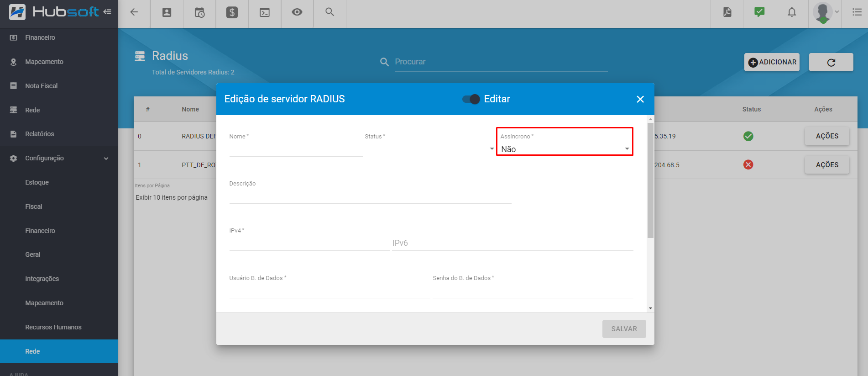Screen dimensions: 868x376
Task: Open the Status dropdown in dialog
Action: click(429, 149)
